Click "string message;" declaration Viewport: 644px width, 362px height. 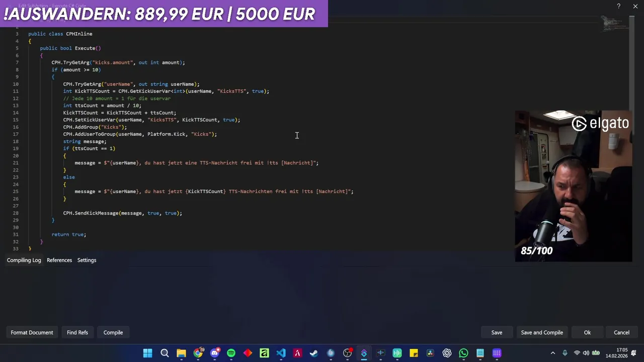(x=85, y=141)
